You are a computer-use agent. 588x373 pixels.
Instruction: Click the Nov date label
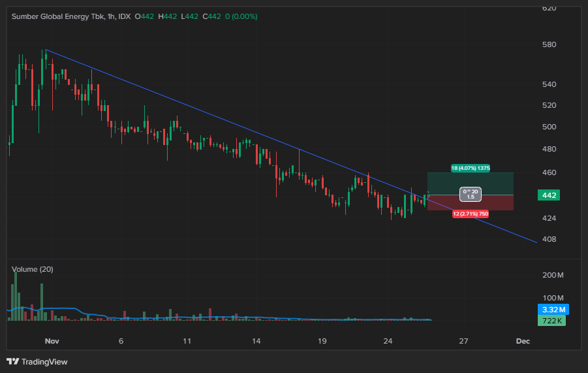(x=52, y=341)
